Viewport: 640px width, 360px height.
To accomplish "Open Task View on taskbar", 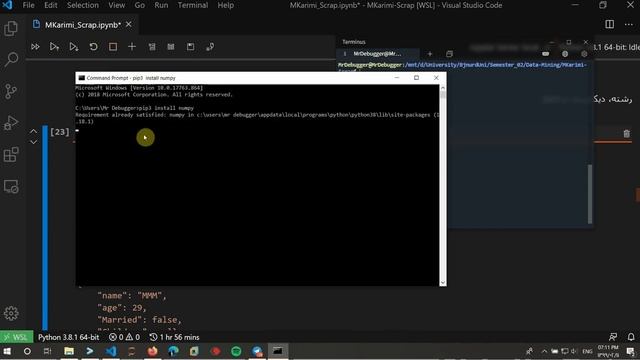I will click(x=47, y=351).
